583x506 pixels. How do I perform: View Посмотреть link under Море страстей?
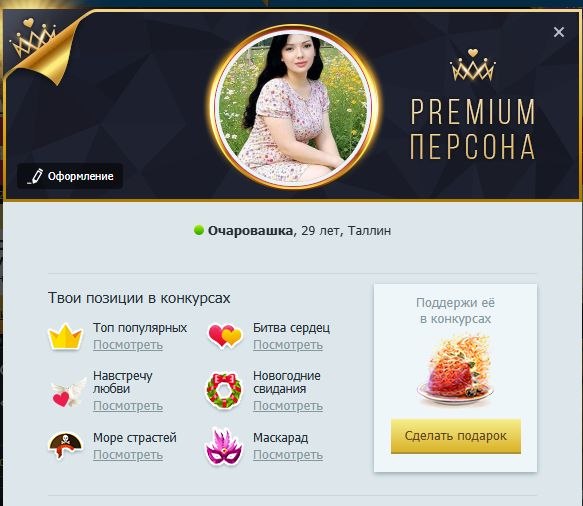pyautogui.click(x=128, y=455)
